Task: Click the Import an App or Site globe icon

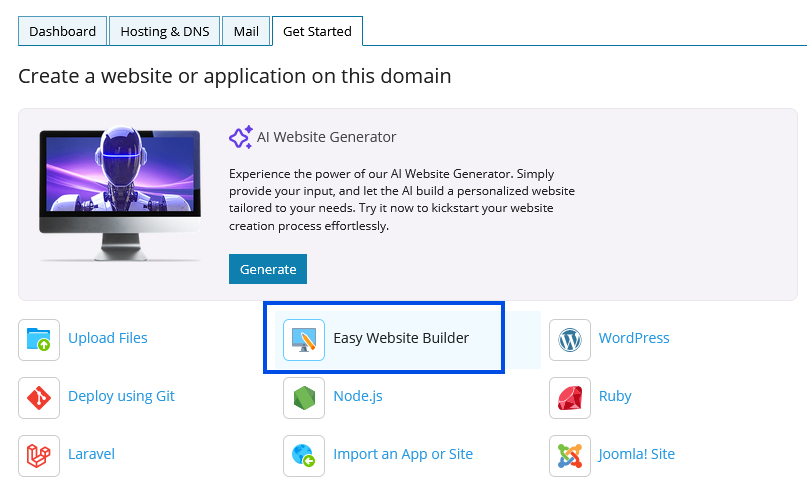Action: (304, 456)
